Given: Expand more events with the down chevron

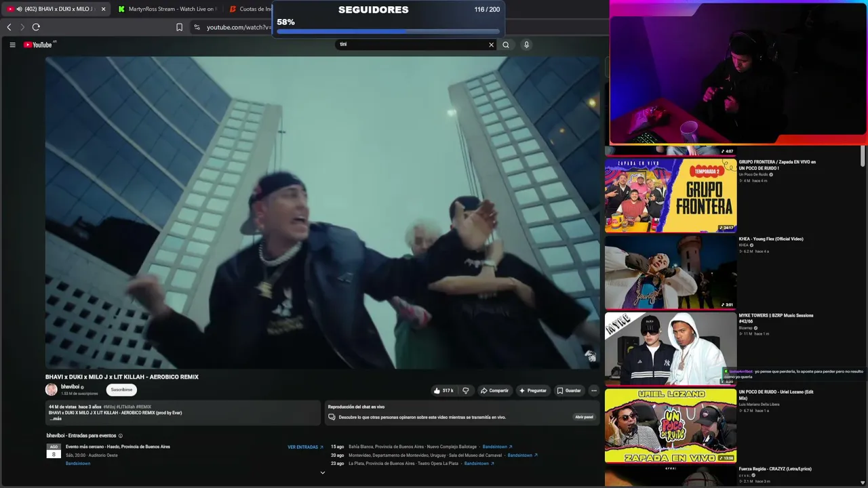Looking at the screenshot, I should [x=322, y=473].
